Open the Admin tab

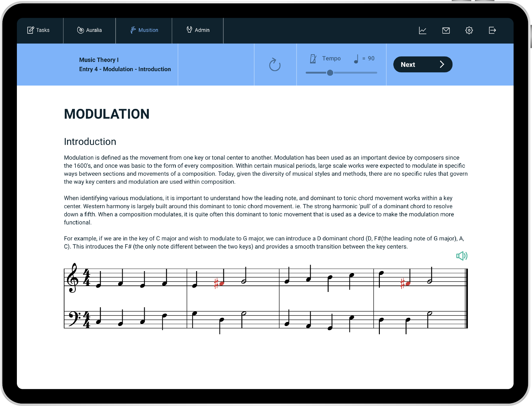[198, 30]
